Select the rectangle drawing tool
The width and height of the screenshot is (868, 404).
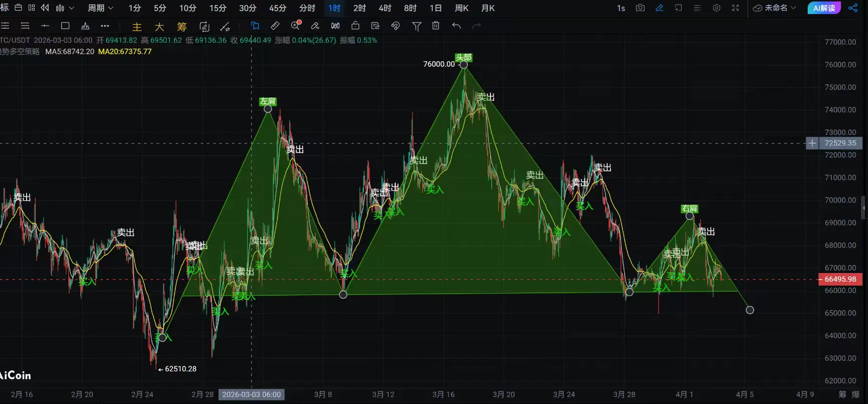(65, 26)
